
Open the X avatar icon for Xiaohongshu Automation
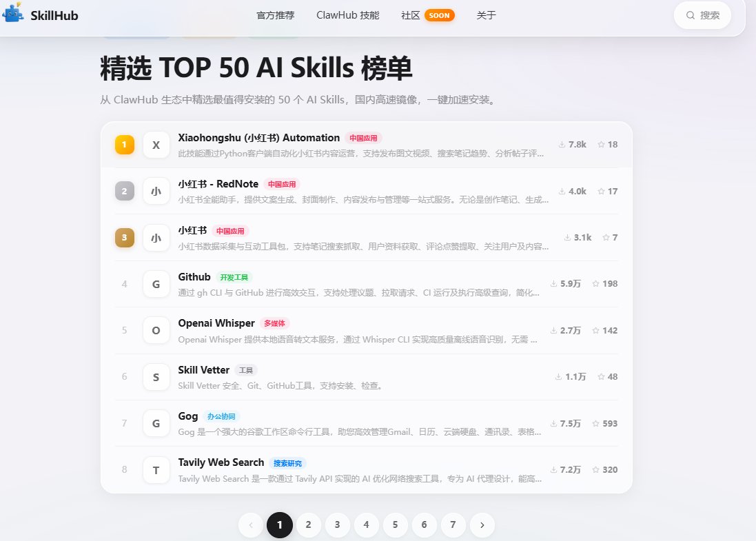(156, 145)
